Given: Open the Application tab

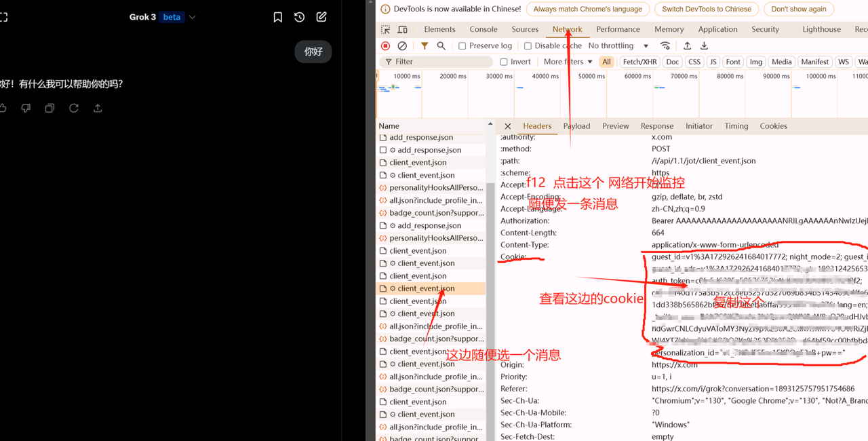Looking at the screenshot, I should point(717,29).
